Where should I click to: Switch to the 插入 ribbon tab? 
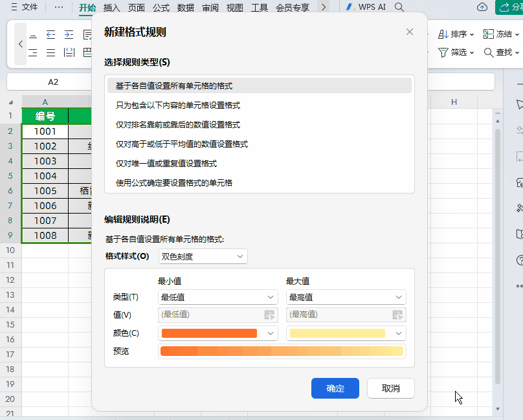tap(112, 7)
